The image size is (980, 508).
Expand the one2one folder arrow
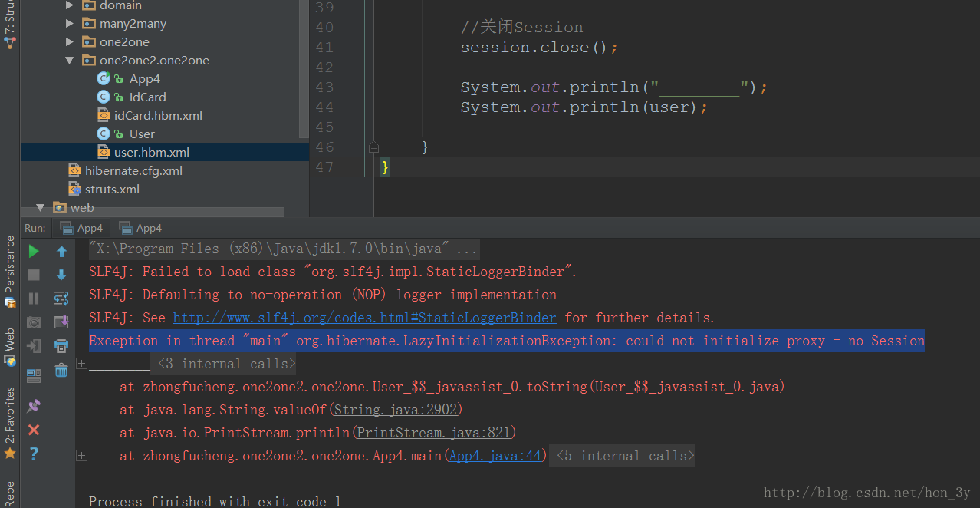coord(70,42)
